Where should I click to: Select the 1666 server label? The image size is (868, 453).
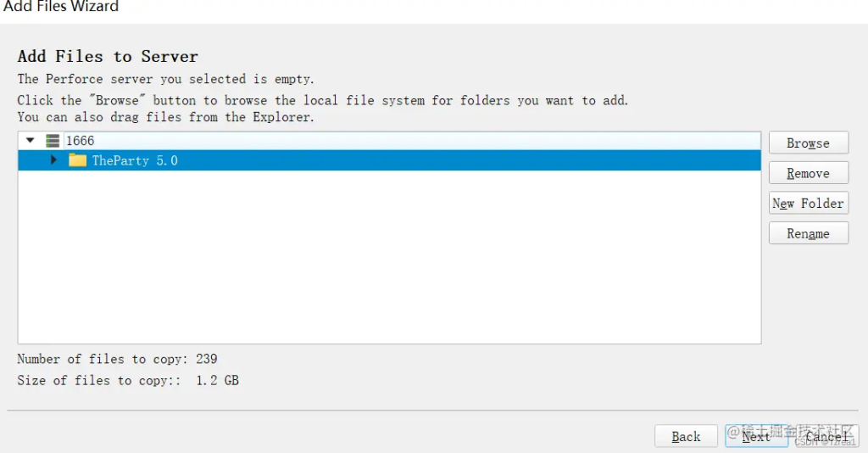80,141
